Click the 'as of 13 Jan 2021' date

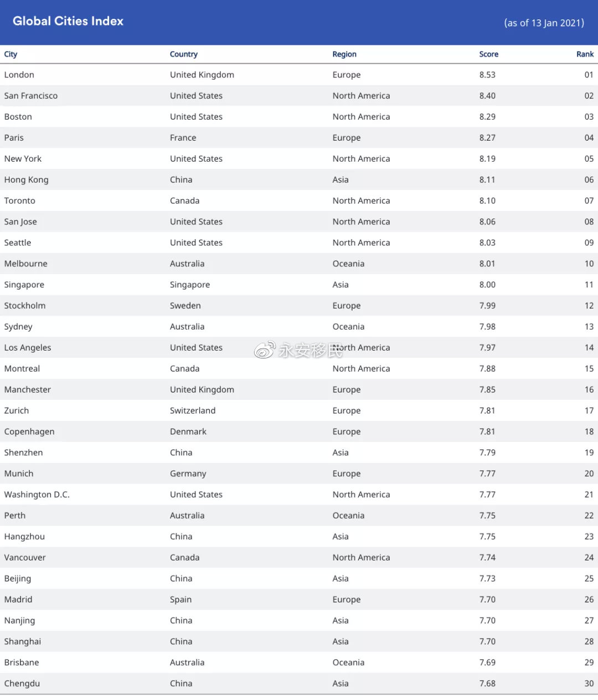[x=544, y=23]
